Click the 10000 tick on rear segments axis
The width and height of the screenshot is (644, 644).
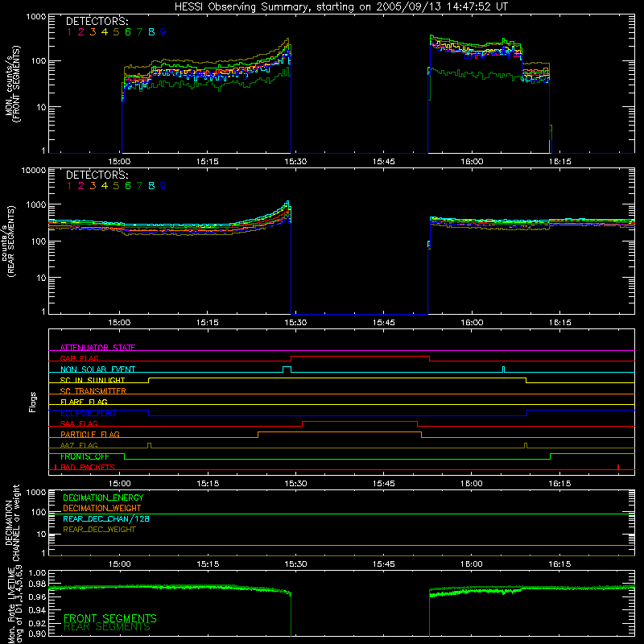pos(34,170)
